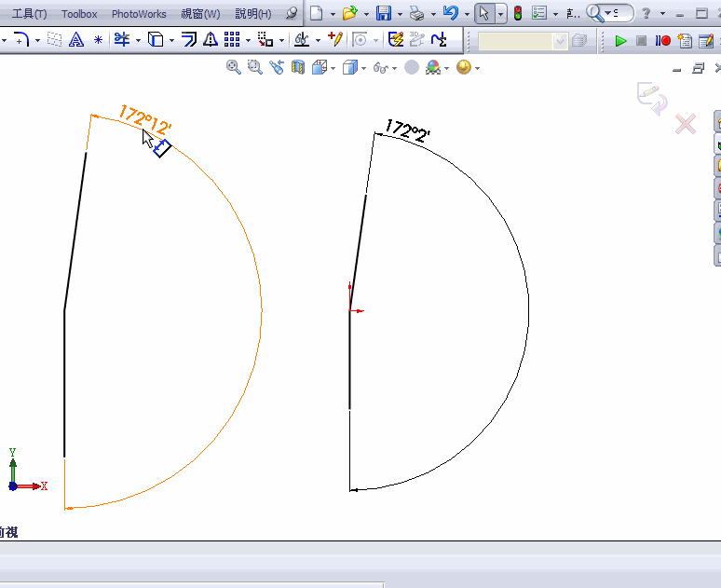721x588 pixels.
Task: Click the Convert Entities cube icon
Action: coord(156,40)
